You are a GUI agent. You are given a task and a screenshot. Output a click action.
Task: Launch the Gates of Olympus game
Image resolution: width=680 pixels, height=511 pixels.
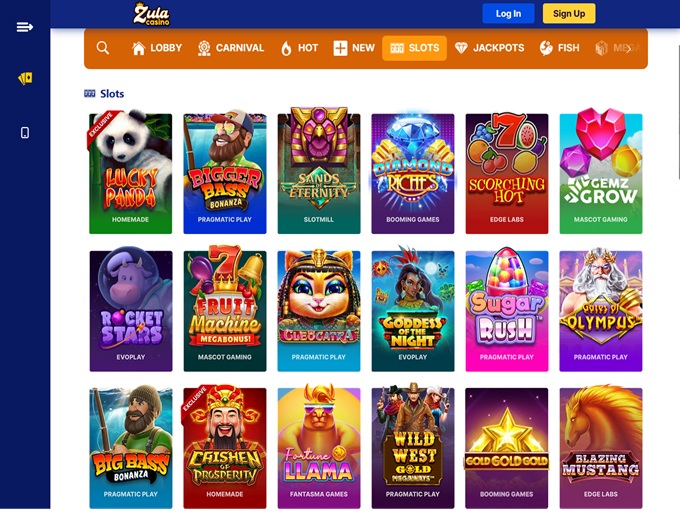pos(601,309)
